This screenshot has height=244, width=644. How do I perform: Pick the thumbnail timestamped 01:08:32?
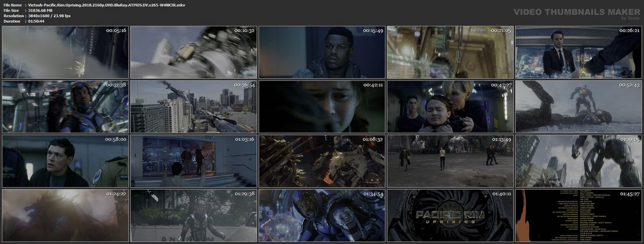click(322, 161)
